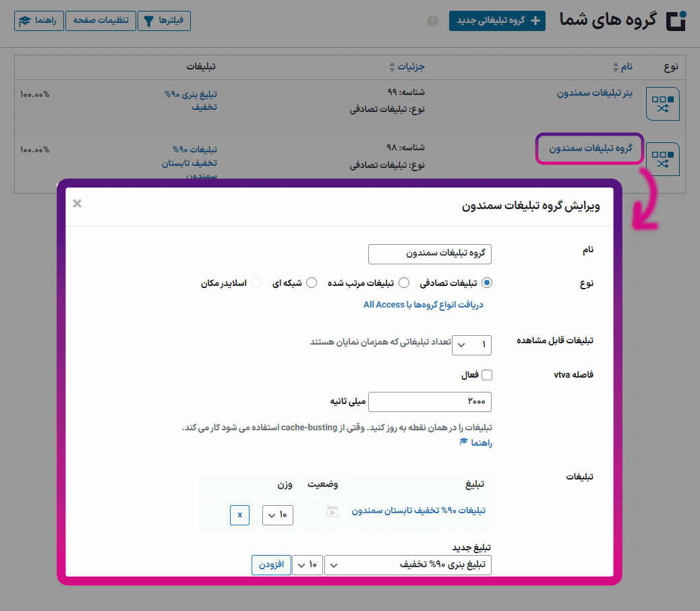Open تبلیغات %۹۰ تخفیف تابستان سمندون ad link

coord(419,511)
